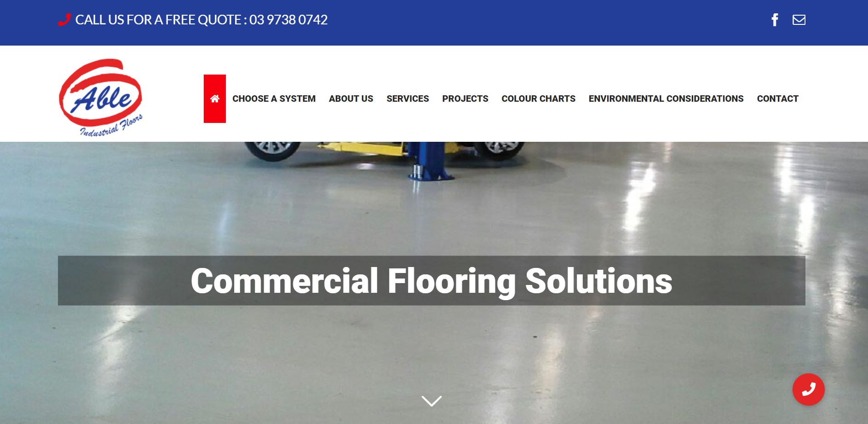
Task: Call the phone number 03 9738 0742
Action: 288,20
